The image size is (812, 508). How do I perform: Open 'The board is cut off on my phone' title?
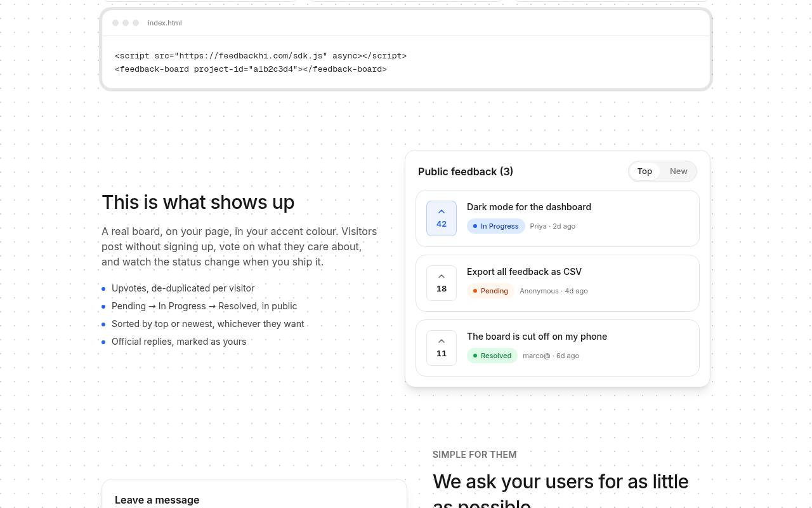coord(537,337)
